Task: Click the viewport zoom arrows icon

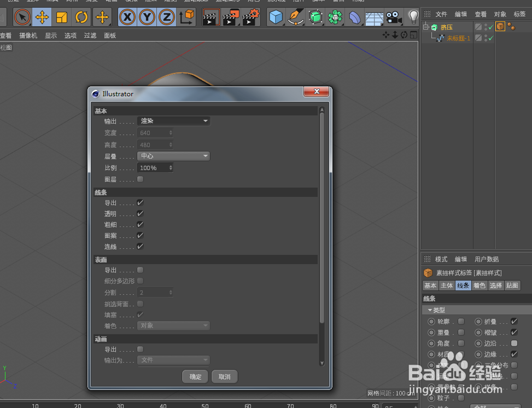Action: coord(395,35)
